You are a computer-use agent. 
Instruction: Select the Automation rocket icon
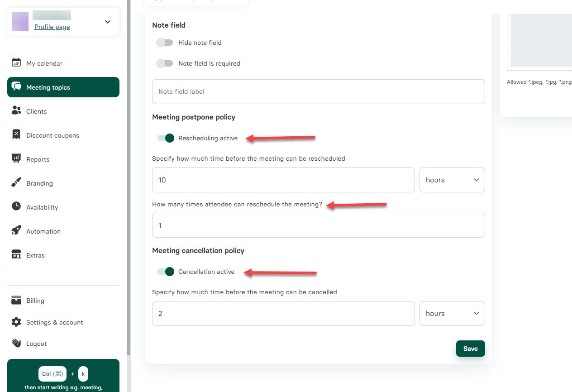[x=16, y=231]
